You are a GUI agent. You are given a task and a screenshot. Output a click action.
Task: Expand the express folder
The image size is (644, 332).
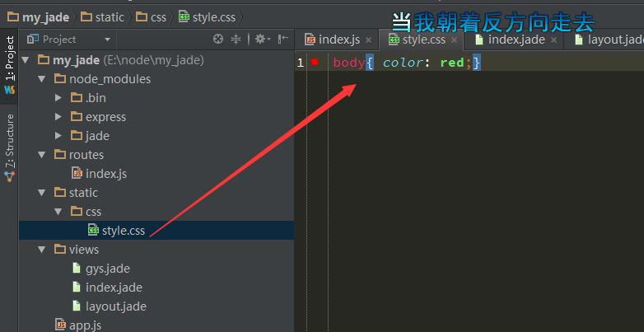tap(58, 117)
